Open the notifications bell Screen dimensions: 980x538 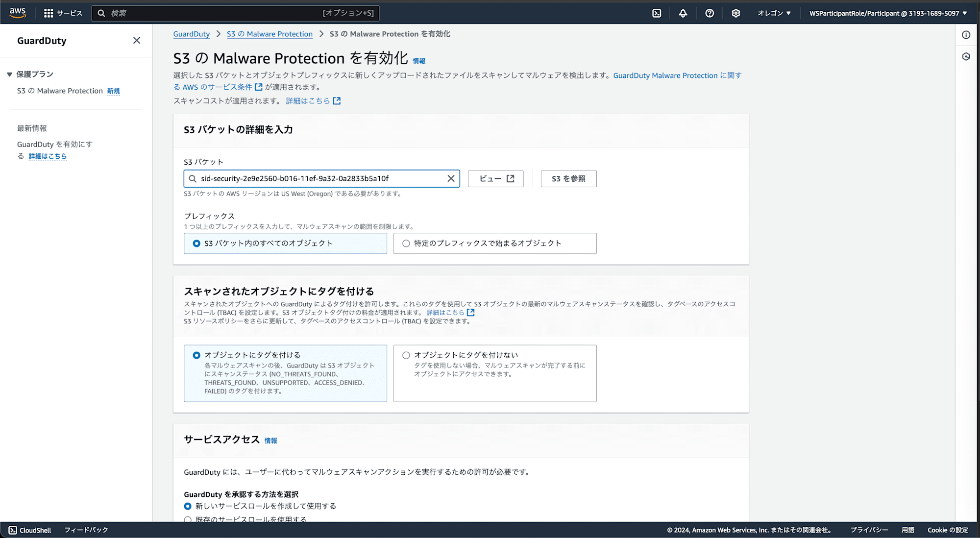coord(683,13)
